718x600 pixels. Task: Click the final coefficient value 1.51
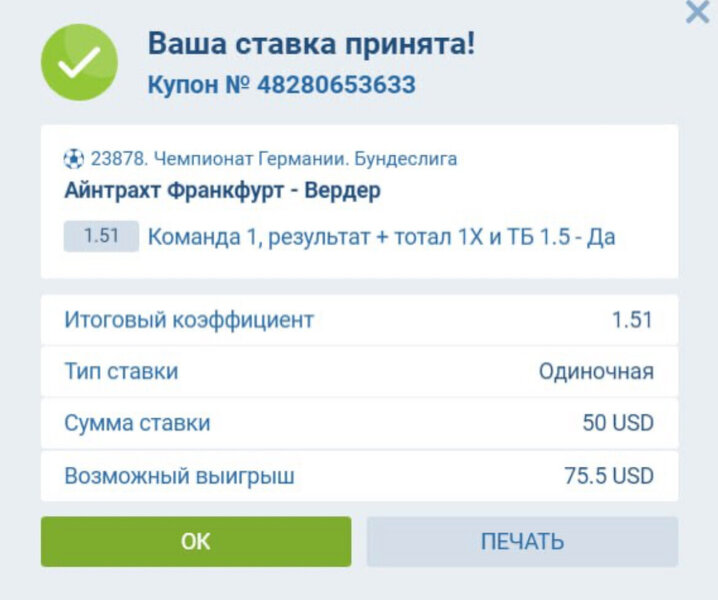[x=632, y=320]
